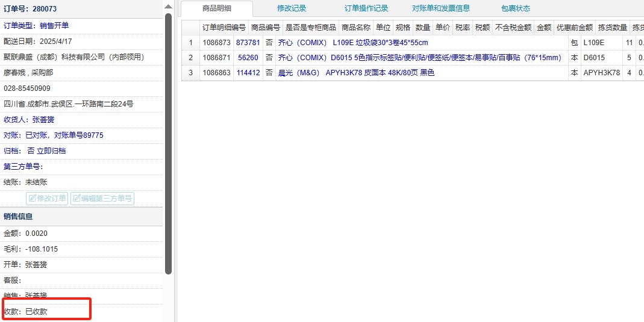Click 金额：0.0020 value
Viewport: 644px width, 322px height.
25,234
